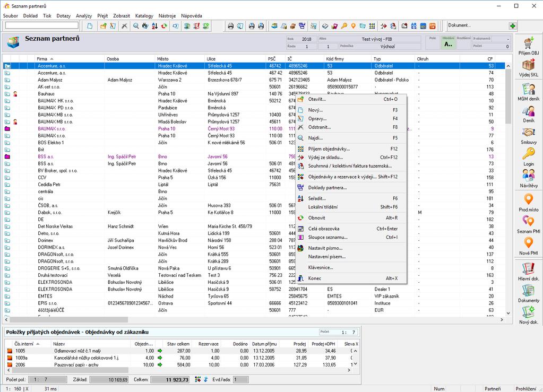This screenshot has width=543, height=392.
Task: Choose Obnovit in the context menu
Action: pyautogui.click(x=351, y=217)
